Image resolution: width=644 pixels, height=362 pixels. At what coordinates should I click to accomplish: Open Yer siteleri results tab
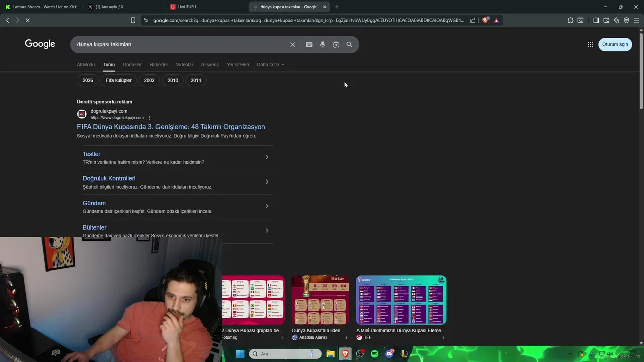[238, 65]
